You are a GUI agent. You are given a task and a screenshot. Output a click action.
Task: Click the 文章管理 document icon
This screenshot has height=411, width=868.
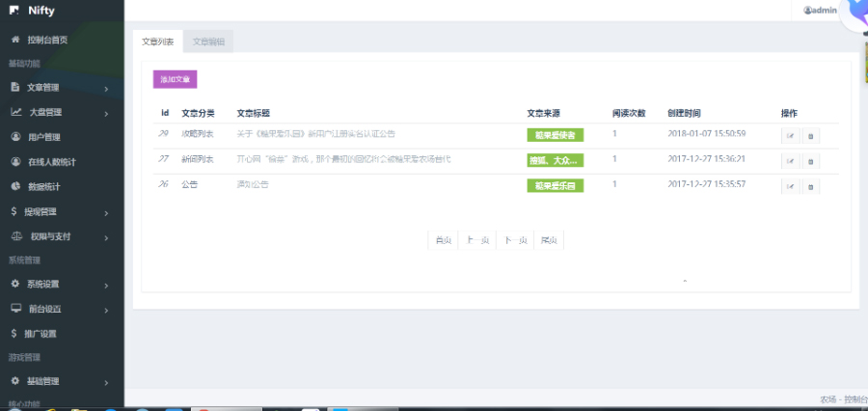15,87
